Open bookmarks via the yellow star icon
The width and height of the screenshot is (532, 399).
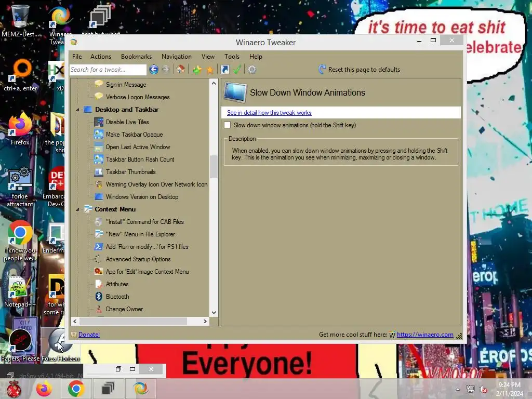point(210,70)
